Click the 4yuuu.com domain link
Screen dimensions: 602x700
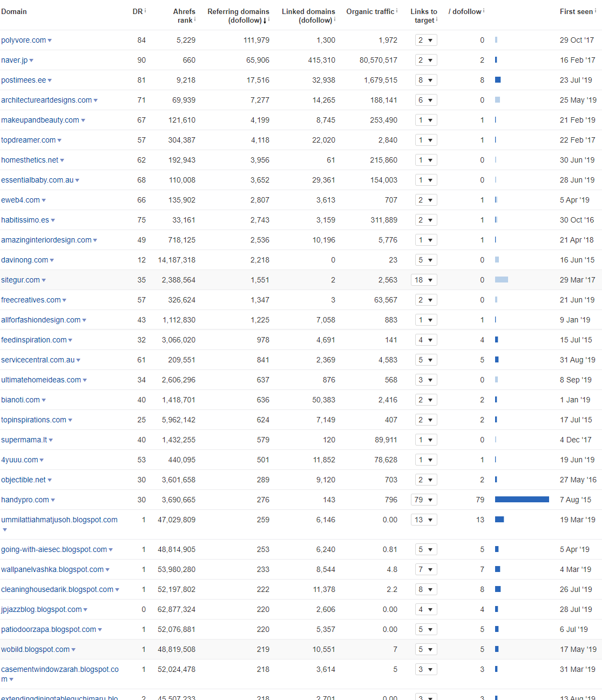pos(19,460)
